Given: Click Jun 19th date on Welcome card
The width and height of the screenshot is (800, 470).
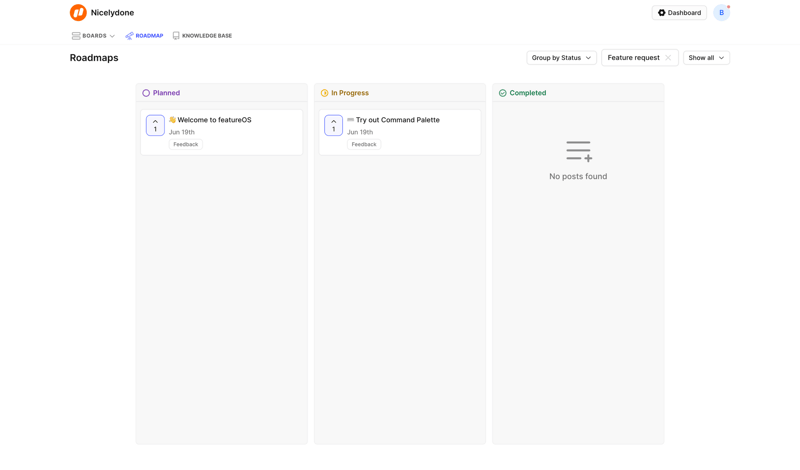Looking at the screenshot, I should click(182, 132).
